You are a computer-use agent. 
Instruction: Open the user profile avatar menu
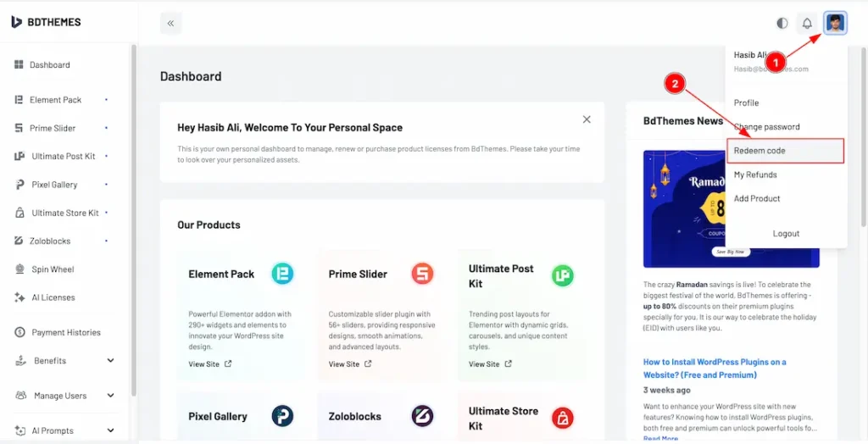click(835, 23)
